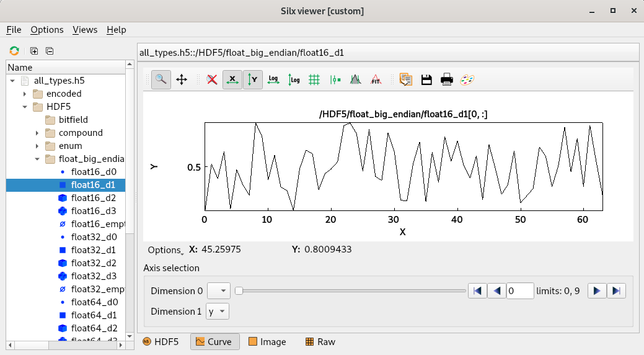Print the plot using the printer icon
Viewport: 644px width, 355px height.
[x=446, y=79]
